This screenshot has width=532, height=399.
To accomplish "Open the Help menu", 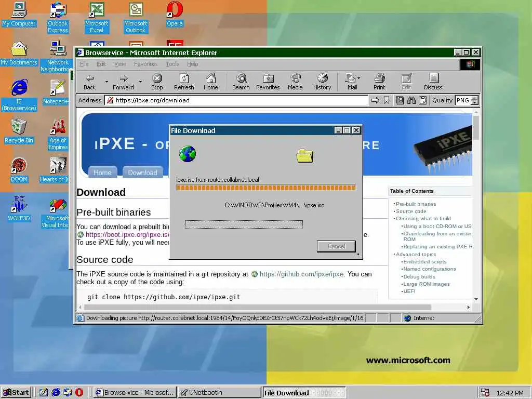I will [192, 64].
